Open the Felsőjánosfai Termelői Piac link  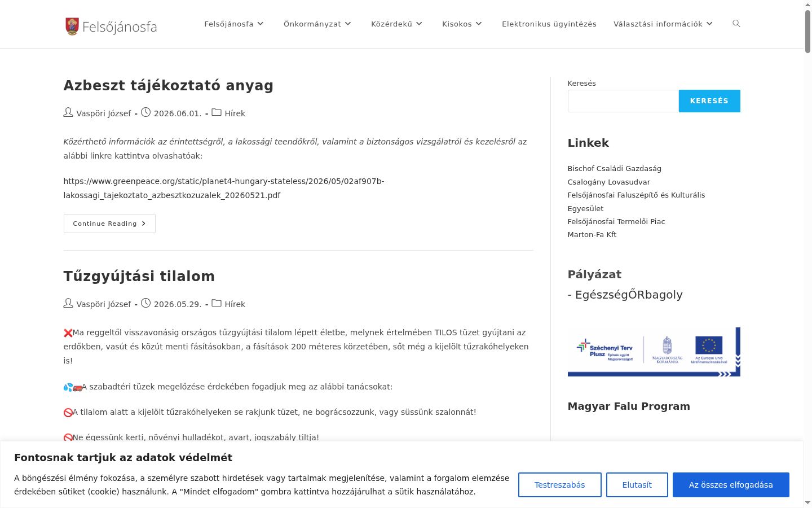616,221
